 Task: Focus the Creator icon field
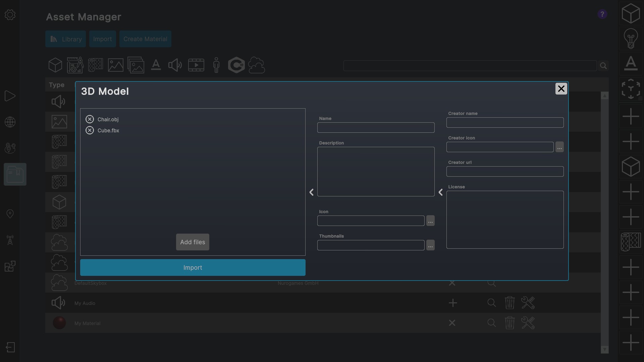(500, 147)
